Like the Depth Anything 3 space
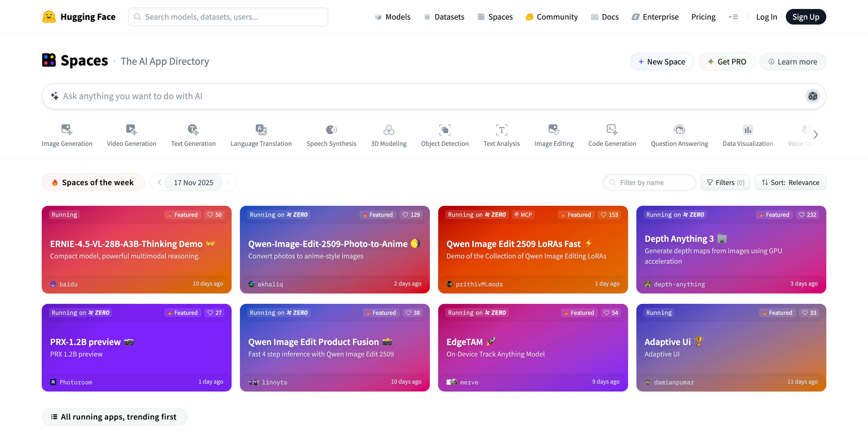This screenshot has width=868, height=435. coord(807,214)
